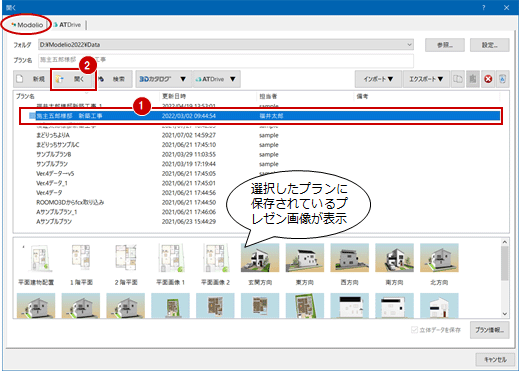Select plan Vec4データーv5
The image size is (519, 371).
point(55,174)
